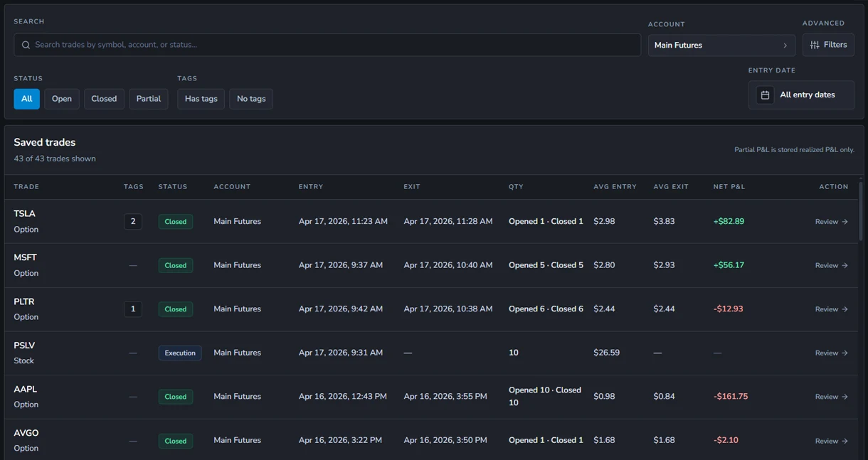Viewport: 868px width, 460px height.
Task: Click the Closed badge on the TSLA row
Action: coord(176,222)
